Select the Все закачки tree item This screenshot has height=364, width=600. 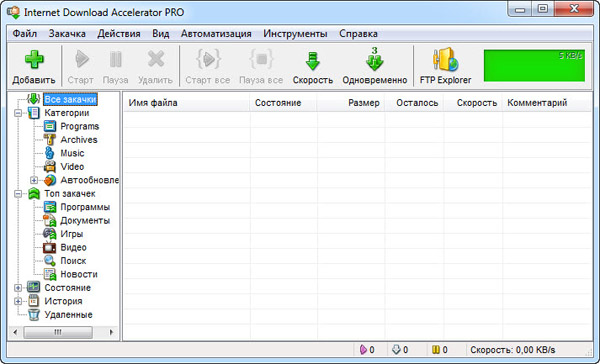coord(70,99)
